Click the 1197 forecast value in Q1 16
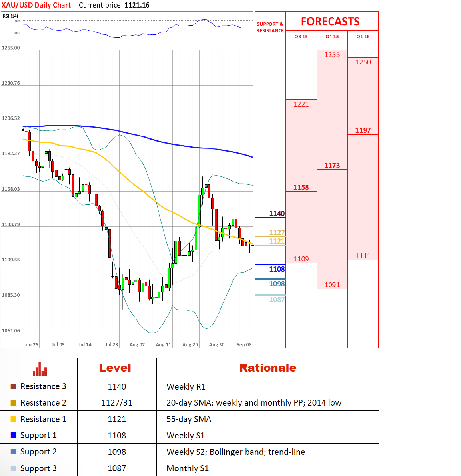This screenshot has width=461, height=476. [363, 130]
